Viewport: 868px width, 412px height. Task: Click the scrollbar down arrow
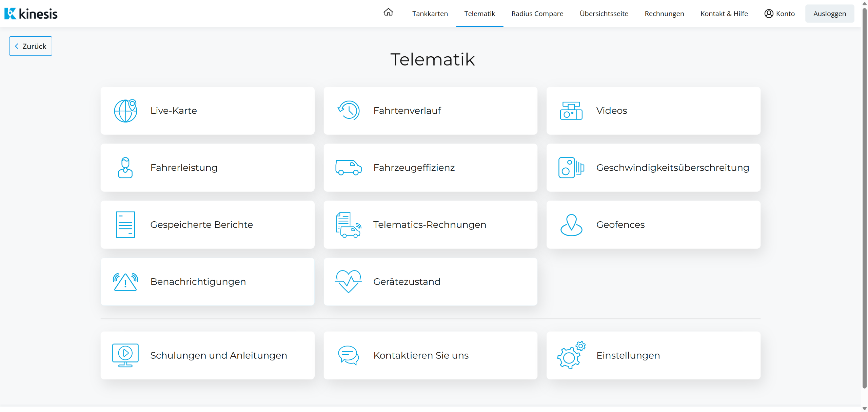click(864, 408)
